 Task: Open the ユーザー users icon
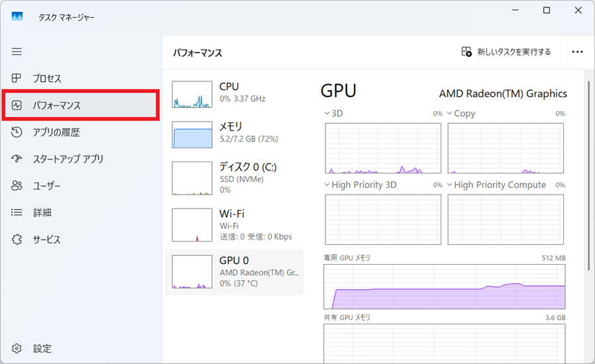[x=17, y=186]
